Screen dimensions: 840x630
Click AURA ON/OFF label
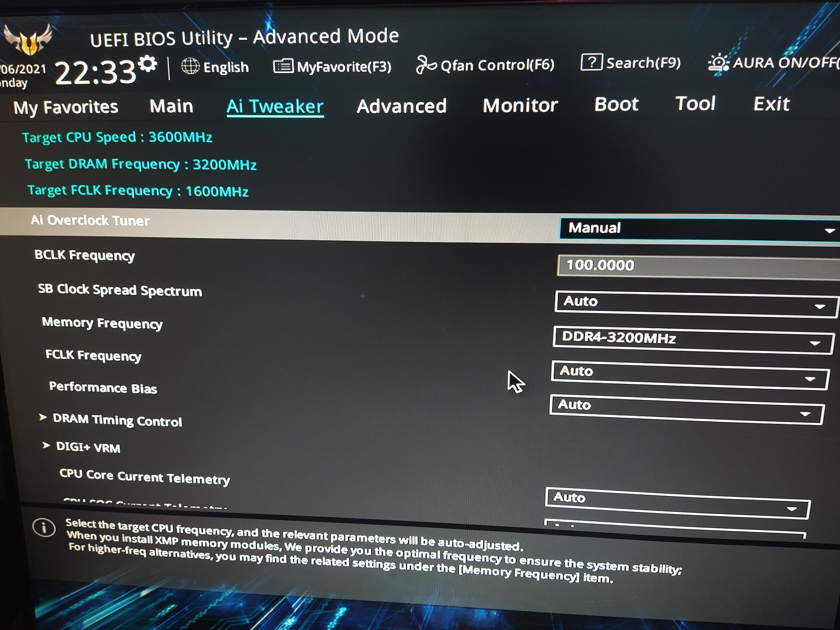(x=786, y=62)
